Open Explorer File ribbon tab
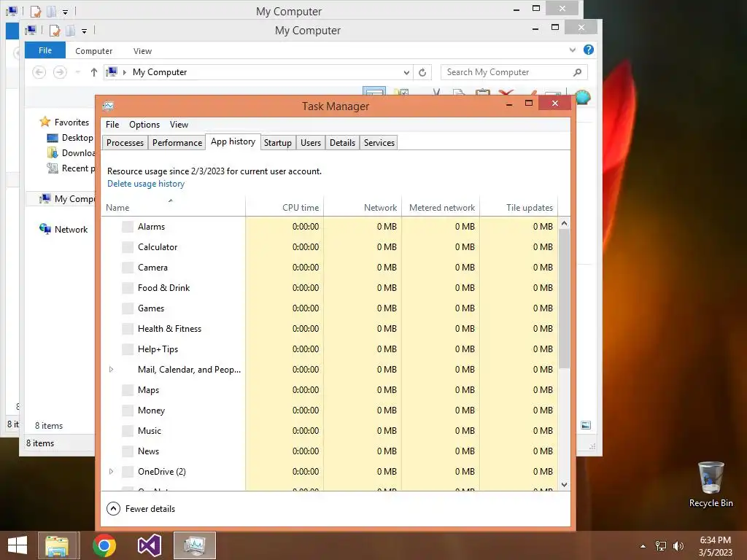Image resolution: width=747 pixels, height=560 pixels. pos(45,50)
